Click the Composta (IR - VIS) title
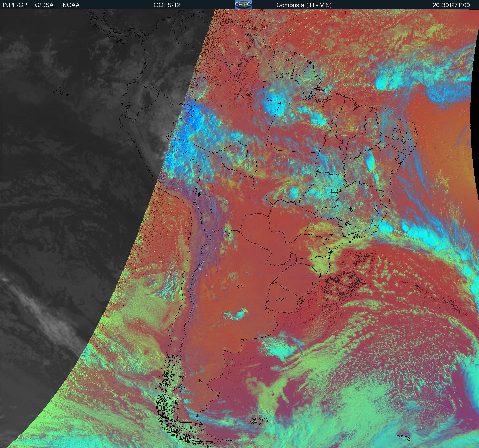The height and width of the screenshot is (448, 479). point(304,5)
